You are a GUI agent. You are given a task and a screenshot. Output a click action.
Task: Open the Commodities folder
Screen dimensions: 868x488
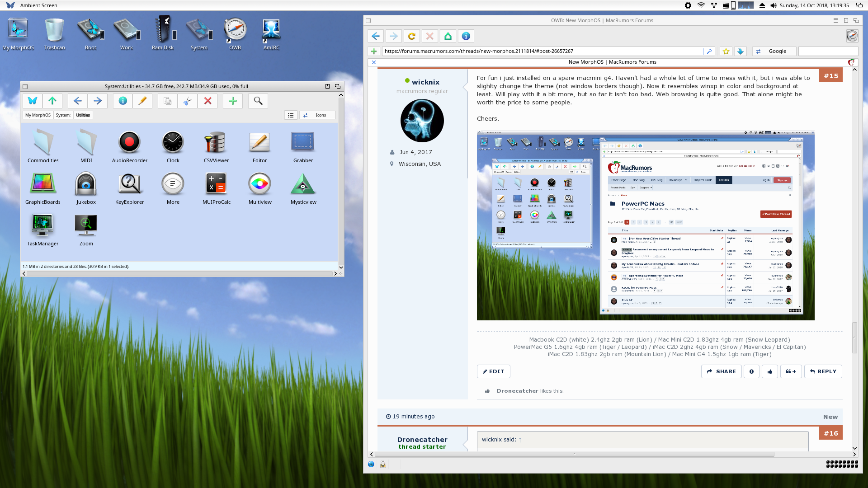pos(43,146)
